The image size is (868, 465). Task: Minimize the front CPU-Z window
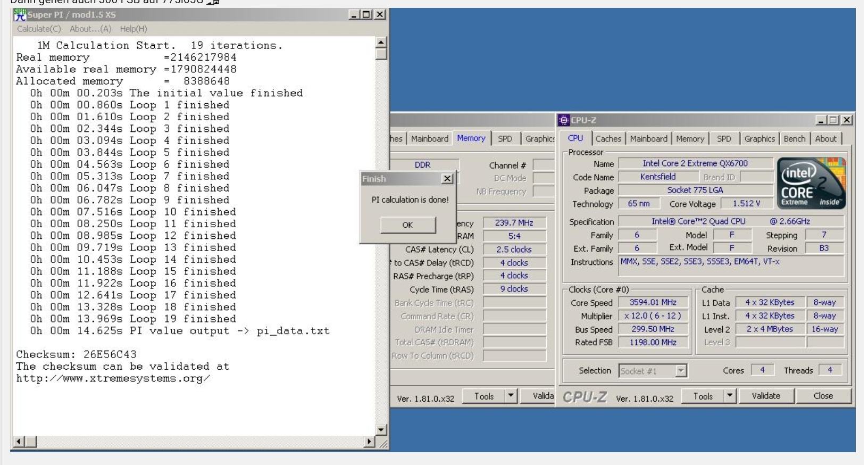tap(822, 121)
